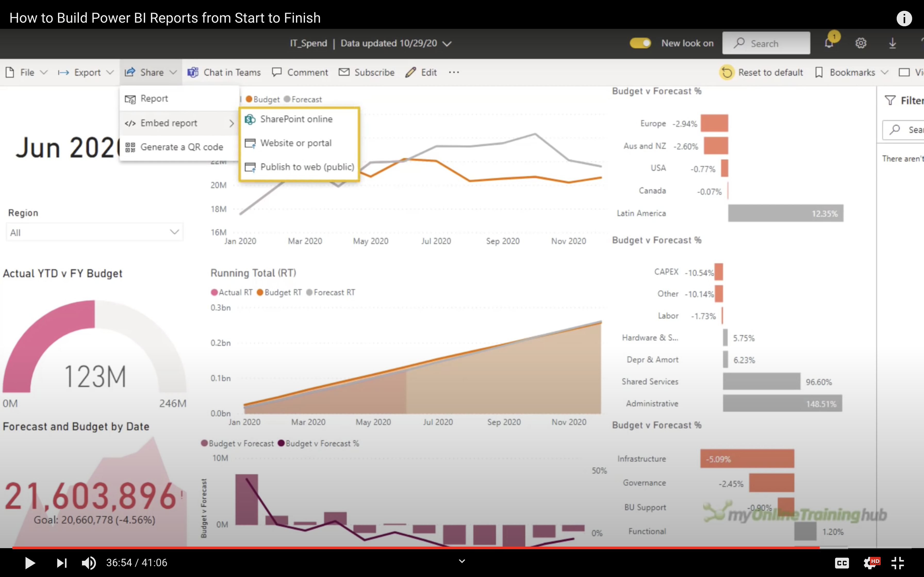The width and height of the screenshot is (924, 577).
Task: Click Generate a QR code
Action: pos(181,147)
